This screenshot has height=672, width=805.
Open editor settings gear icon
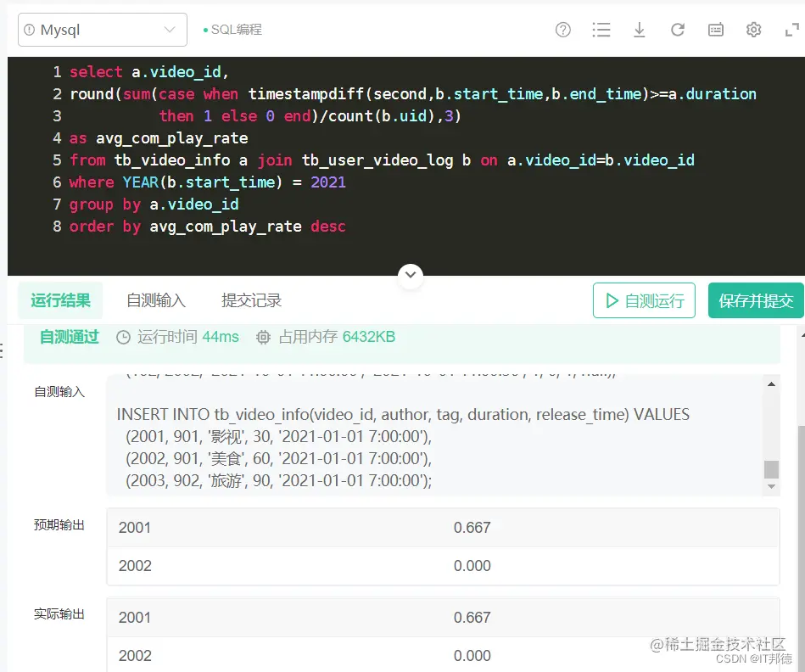point(753,30)
